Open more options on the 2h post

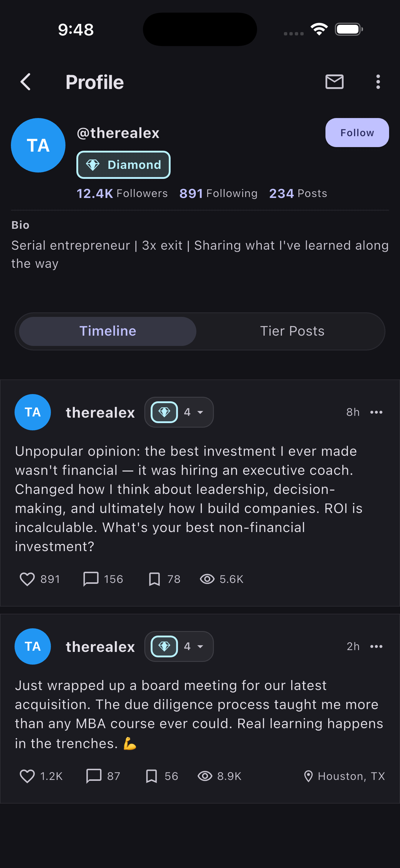click(376, 646)
